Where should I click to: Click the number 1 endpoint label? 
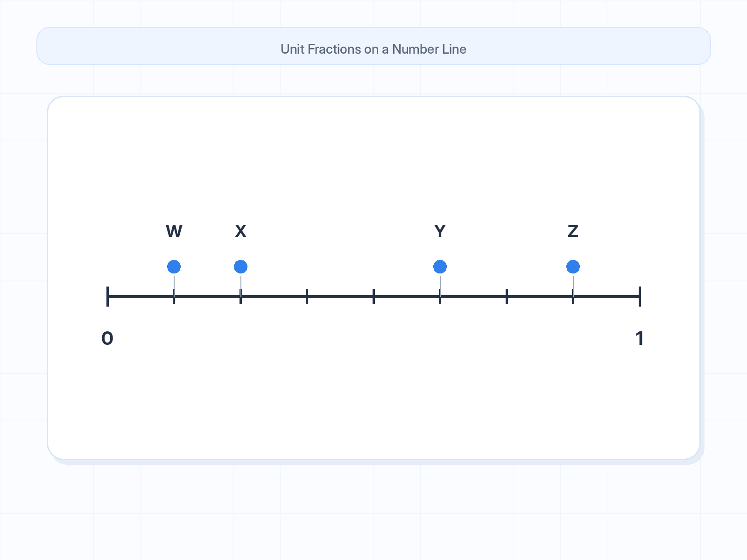[640, 338]
